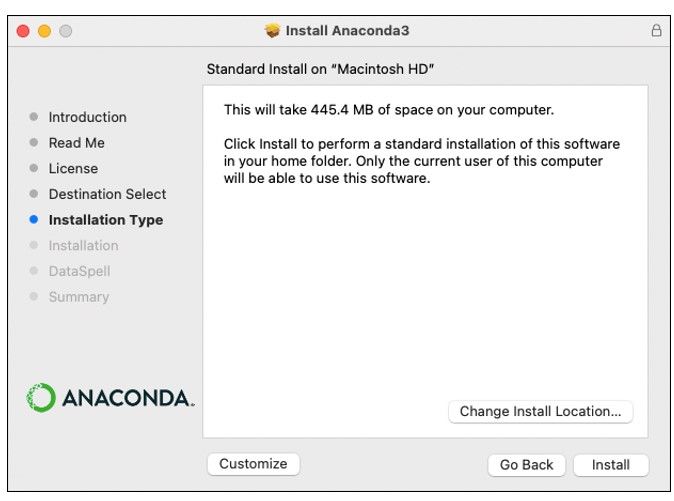
Task: Click the Install Anaconda3 window title
Action: (347, 31)
